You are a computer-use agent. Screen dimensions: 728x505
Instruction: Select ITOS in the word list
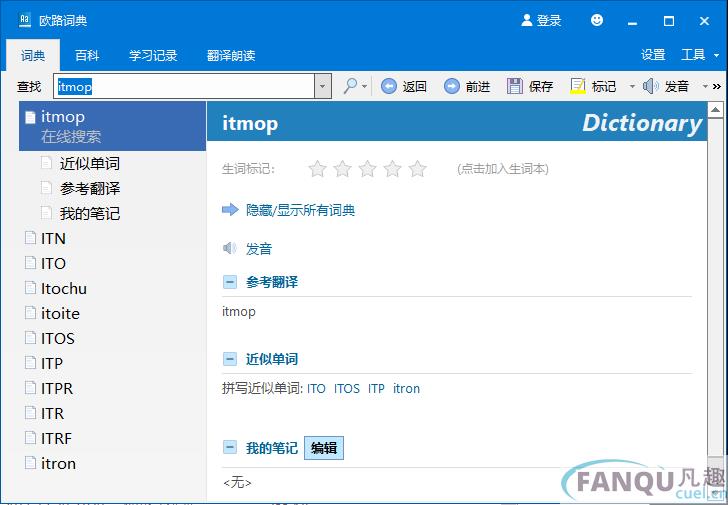[58, 339]
